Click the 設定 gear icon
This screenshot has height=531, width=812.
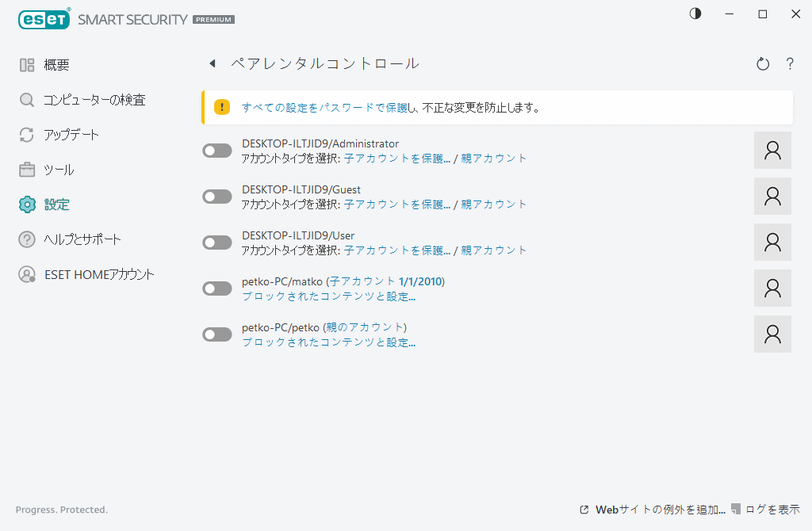tap(26, 204)
